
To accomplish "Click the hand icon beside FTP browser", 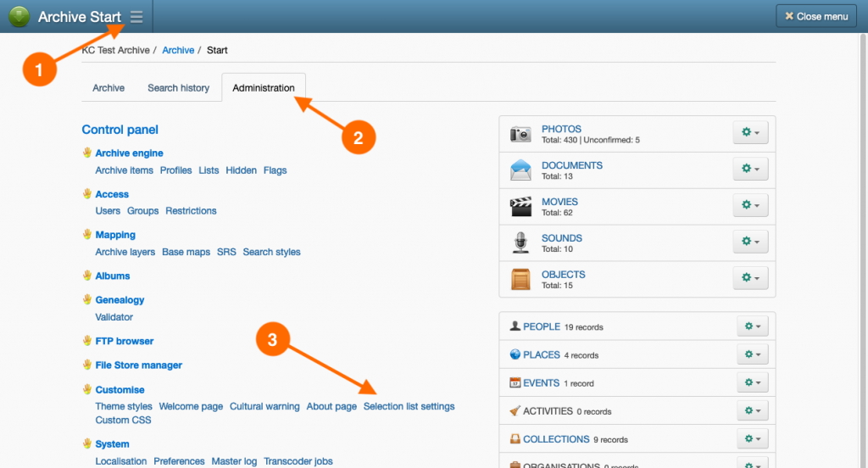I will (x=87, y=340).
